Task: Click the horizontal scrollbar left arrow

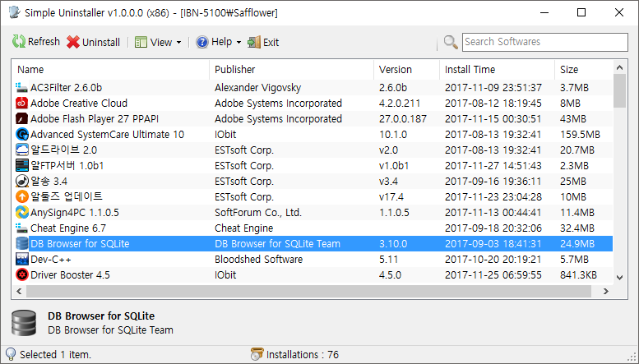Action: pyautogui.click(x=19, y=291)
